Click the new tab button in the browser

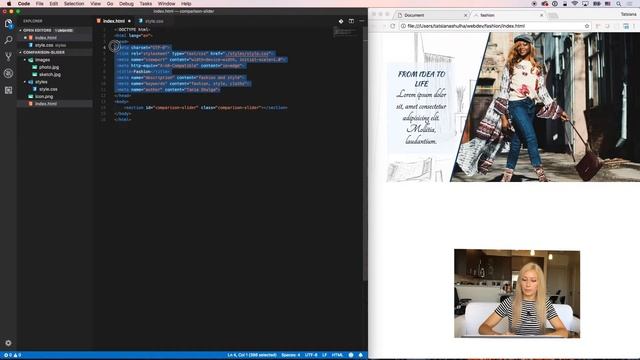coord(553,15)
